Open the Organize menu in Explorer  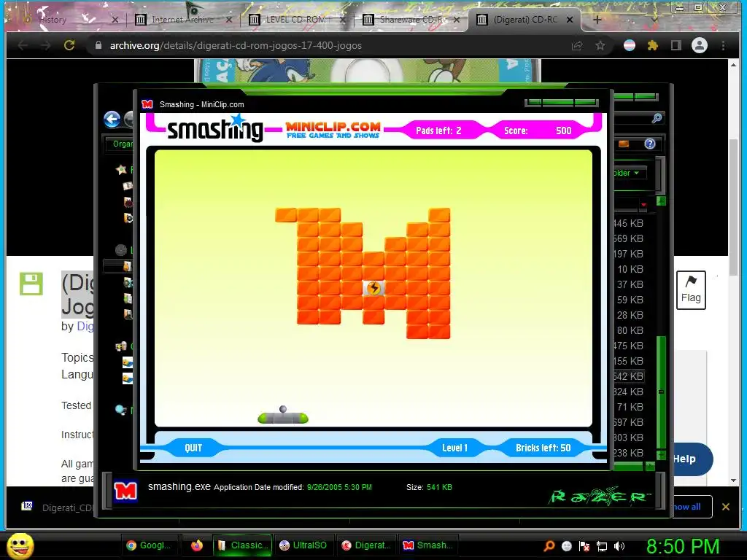[123, 144]
